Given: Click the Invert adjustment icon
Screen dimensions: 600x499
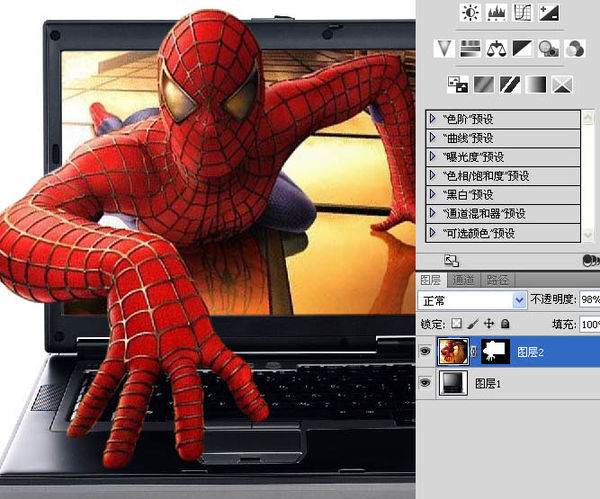Looking at the screenshot, I should [x=457, y=84].
